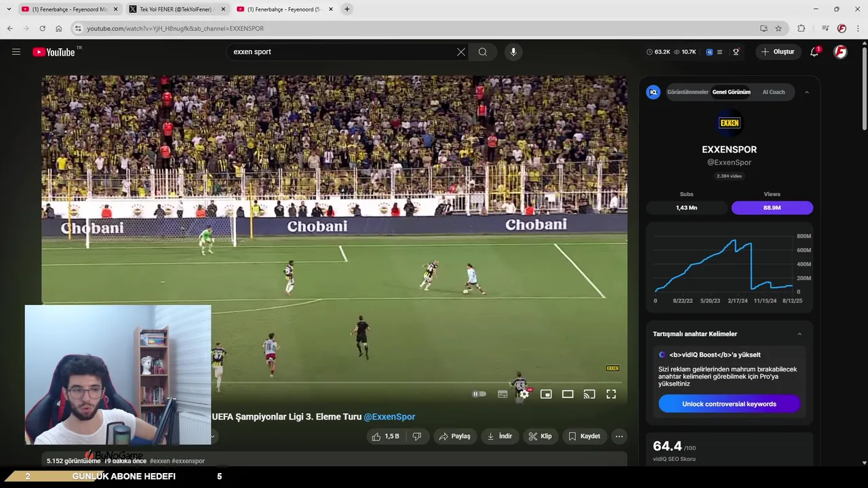Open the YouTube hamburger guide menu
The image size is (868, 488).
[16, 52]
